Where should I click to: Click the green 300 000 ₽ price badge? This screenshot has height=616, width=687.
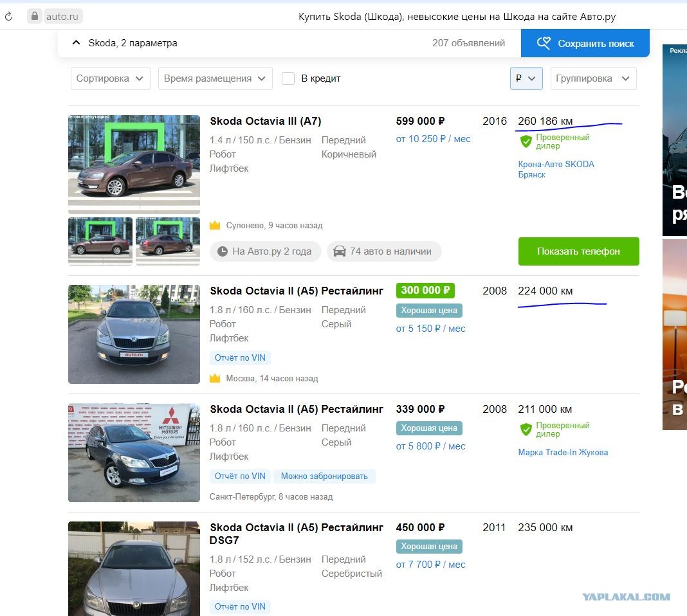pos(425,290)
